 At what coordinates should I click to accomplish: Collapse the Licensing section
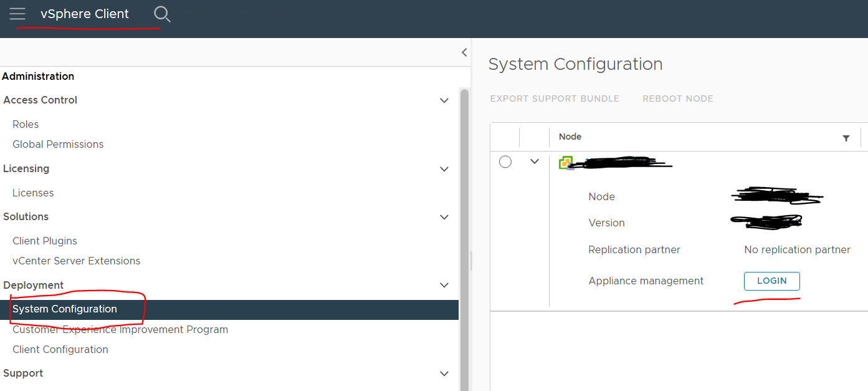444,169
